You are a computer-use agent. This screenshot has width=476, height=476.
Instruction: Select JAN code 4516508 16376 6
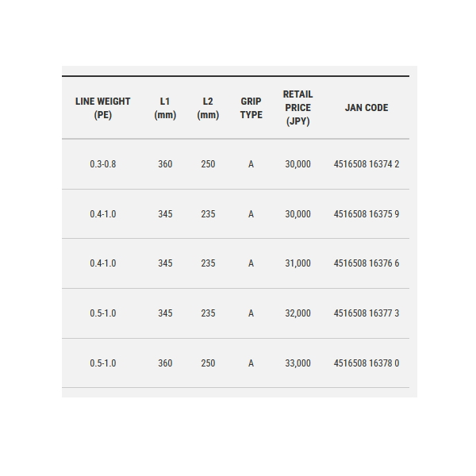pos(367,263)
